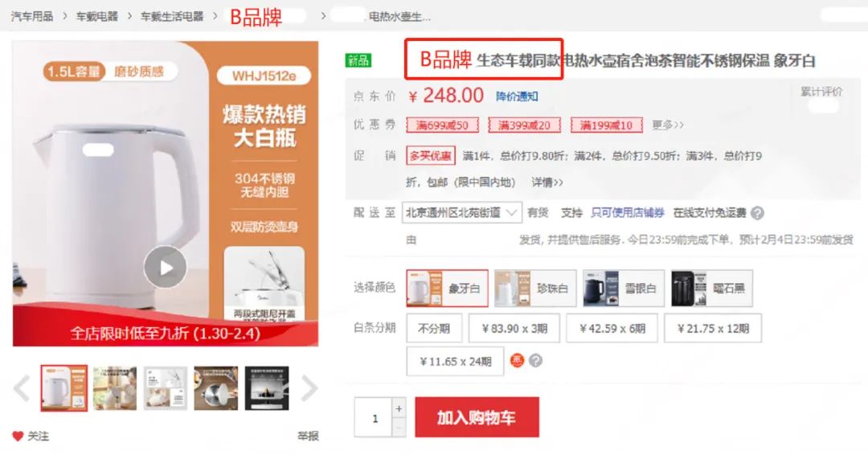The image size is (868, 455).
Task: Increase quantity with the plus button
Action: [x=399, y=408]
